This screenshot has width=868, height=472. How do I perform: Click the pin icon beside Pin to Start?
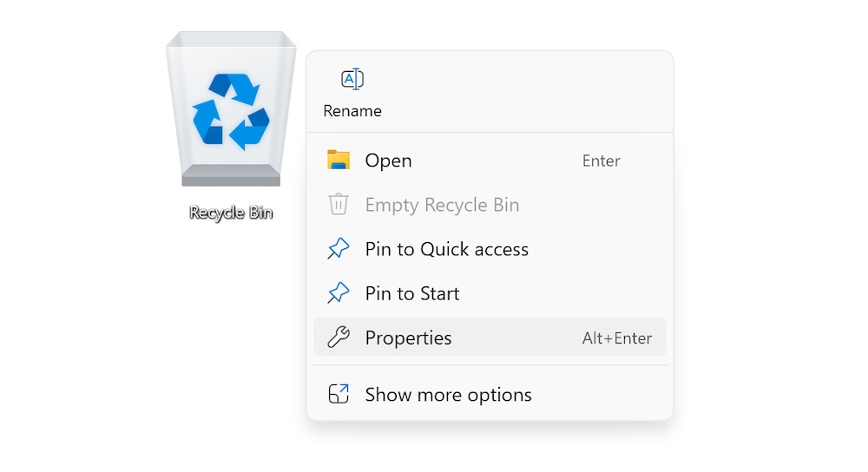click(338, 293)
